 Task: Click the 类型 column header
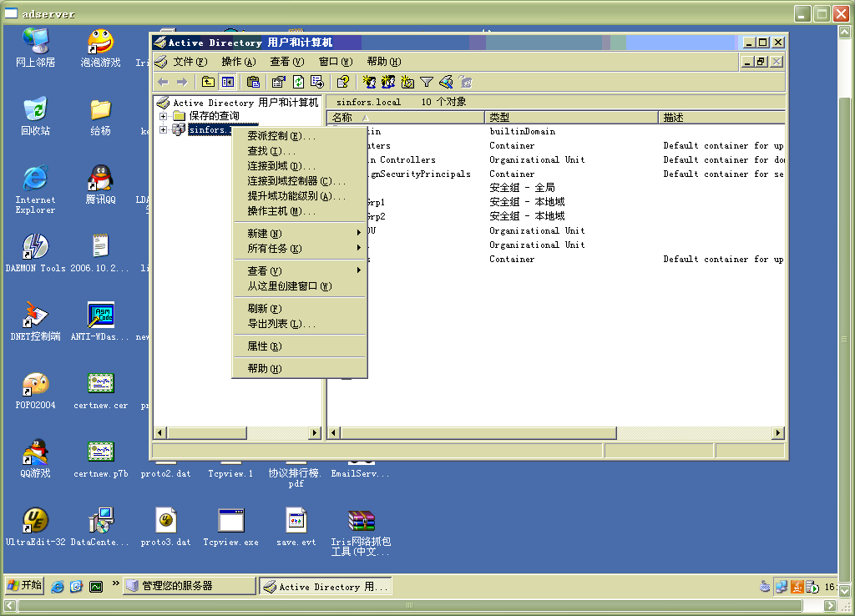572,118
